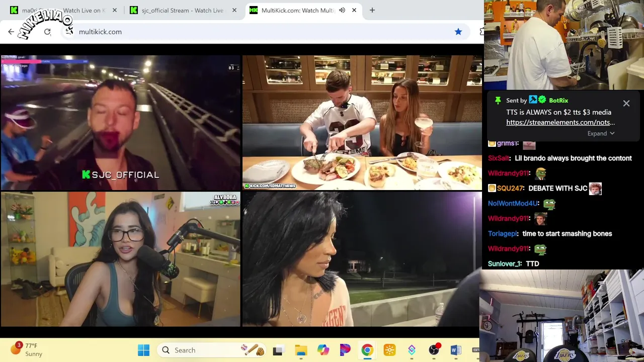Open Task View from the taskbar
The image size is (644, 362).
pos(278,350)
